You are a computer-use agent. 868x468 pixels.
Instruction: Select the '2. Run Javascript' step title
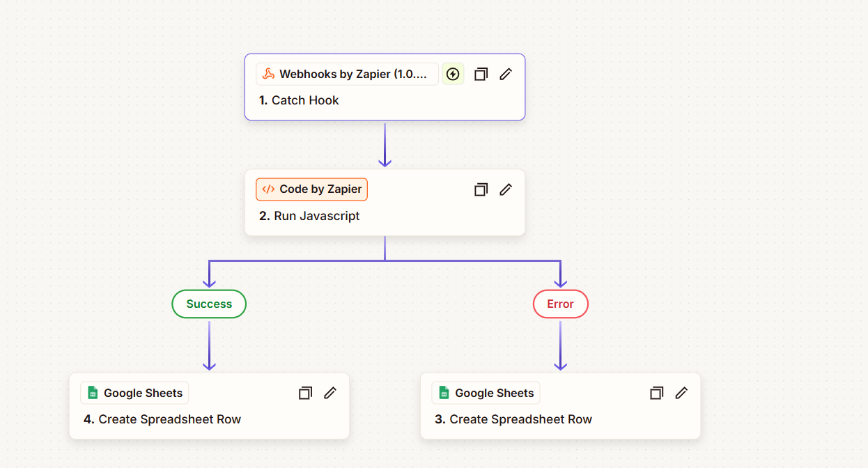click(x=309, y=216)
